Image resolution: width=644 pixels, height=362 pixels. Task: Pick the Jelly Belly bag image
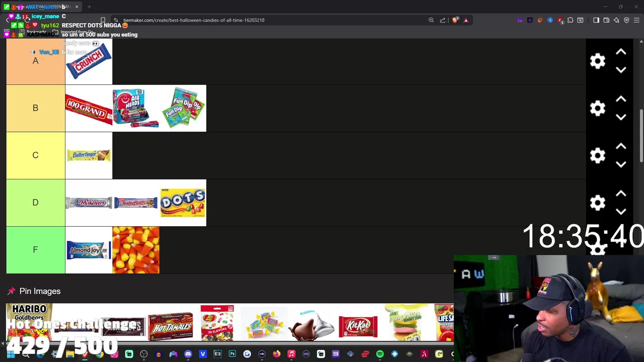(x=217, y=323)
